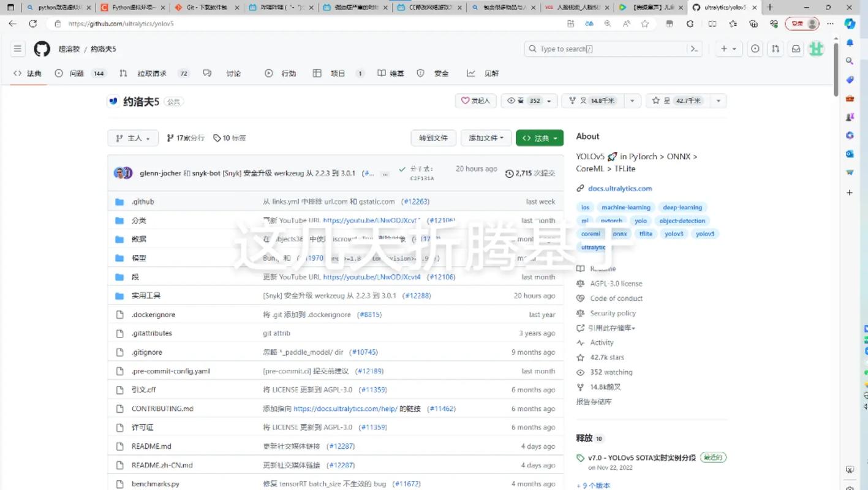Favorite this page using the address bar star
This screenshot has height=490, width=868.
click(x=644, y=23)
